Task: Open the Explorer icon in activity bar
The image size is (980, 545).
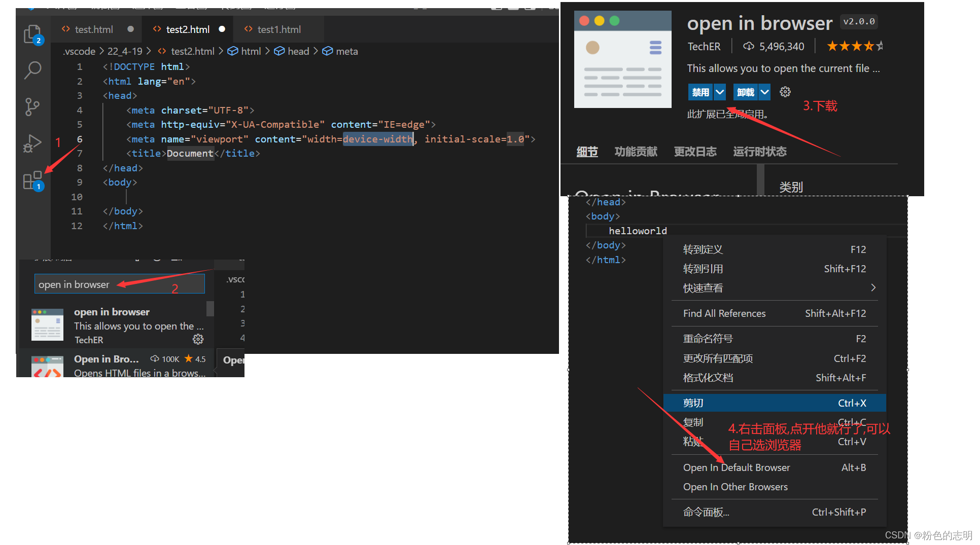Action: (32, 34)
